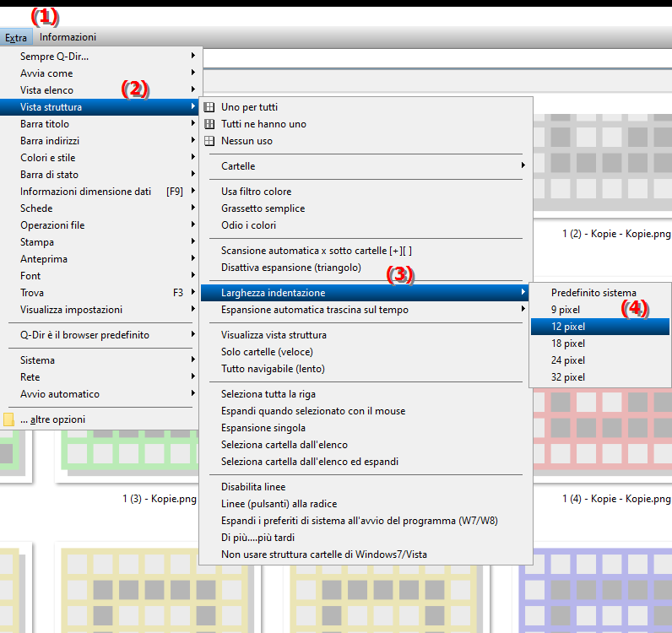Open the Font submenu
This screenshot has width=672, height=633.
99,276
